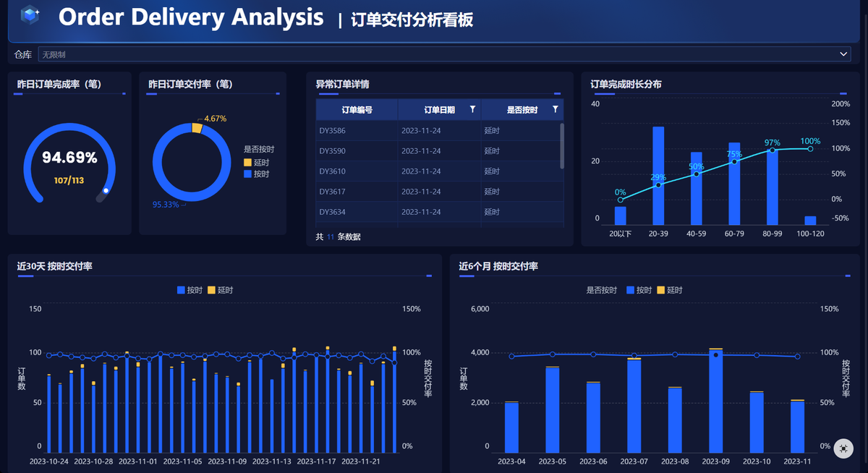This screenshot has height=473, width=868.
Task: Click the 100-120 bar in duration chart
Action: tap(810, 221)
